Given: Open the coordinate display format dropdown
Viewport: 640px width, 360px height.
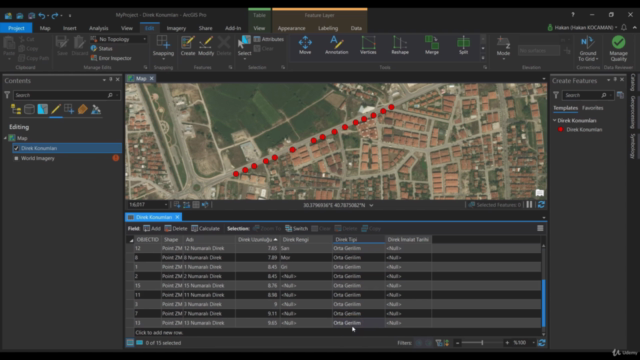Looking at the screenshot, I should pos(371,205).
